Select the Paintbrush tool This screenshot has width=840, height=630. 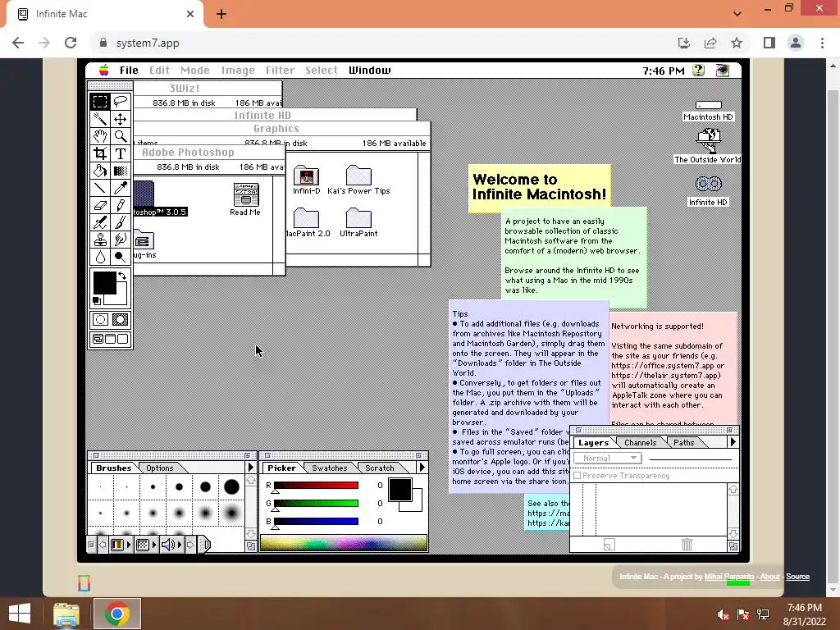121,222
